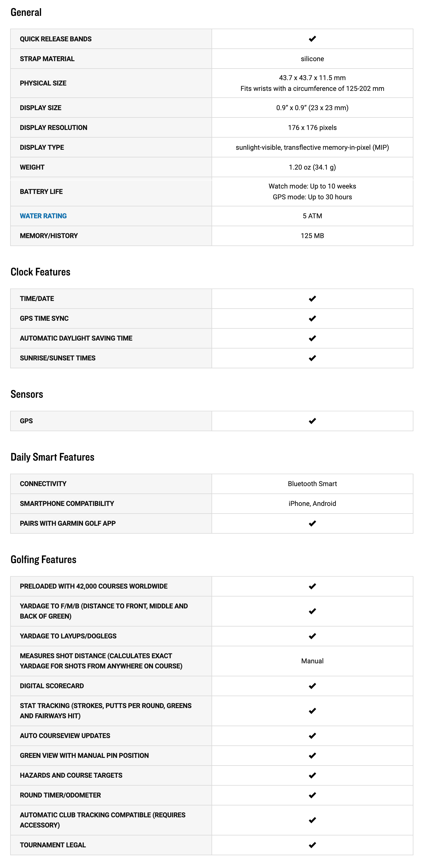
Task: Click the Hazards and Course Targets checkmark
Action: [x=312, y=775]
